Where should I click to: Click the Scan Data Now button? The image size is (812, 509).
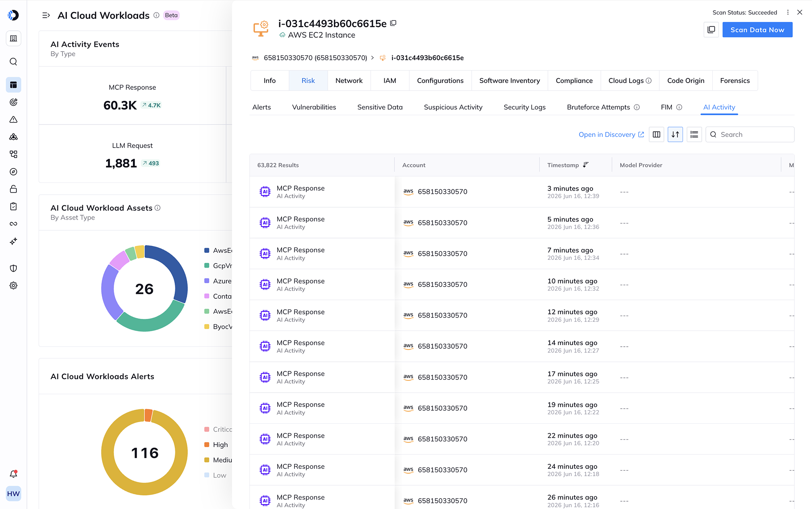pos(757,30)
